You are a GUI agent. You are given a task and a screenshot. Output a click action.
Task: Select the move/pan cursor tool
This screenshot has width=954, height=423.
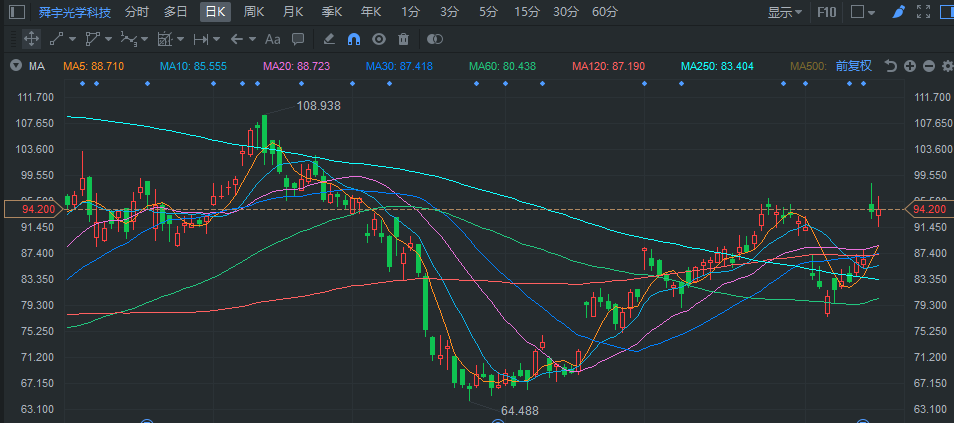(x=31, y=39)
